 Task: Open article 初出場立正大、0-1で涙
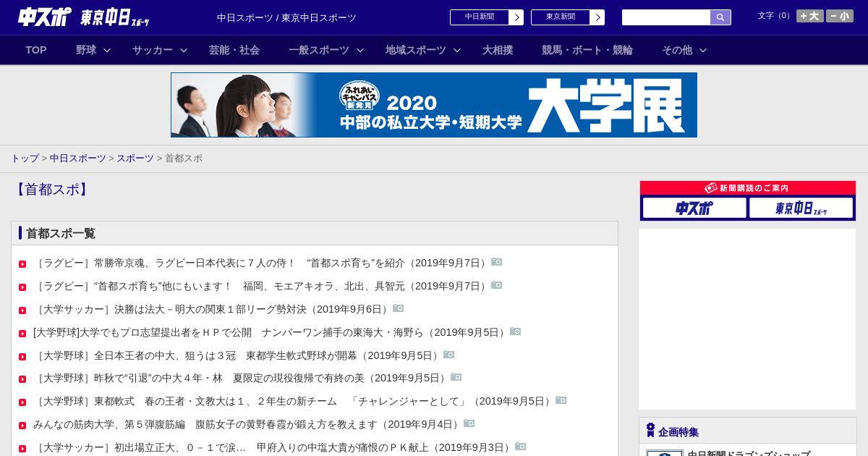[x=273, y=447]
